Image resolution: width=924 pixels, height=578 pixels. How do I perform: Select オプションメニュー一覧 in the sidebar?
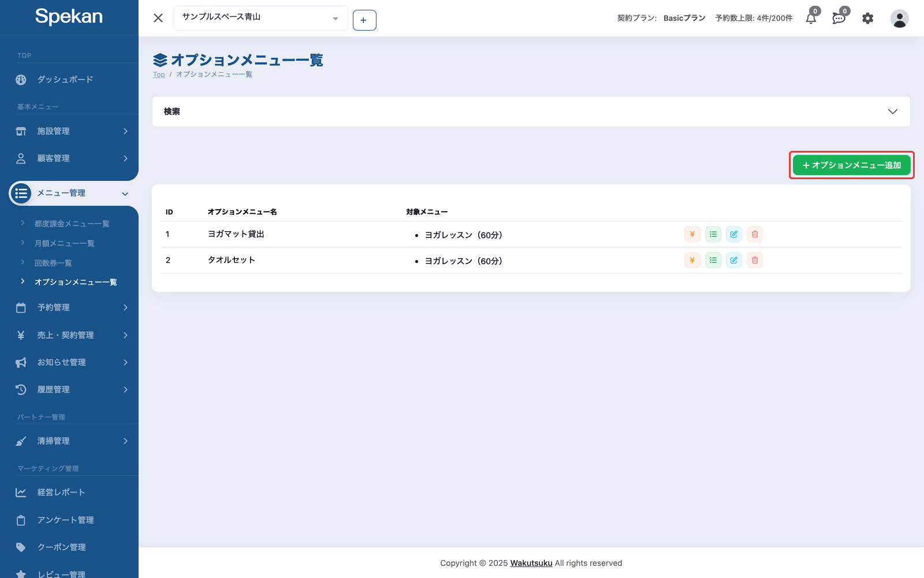point(76,282)
